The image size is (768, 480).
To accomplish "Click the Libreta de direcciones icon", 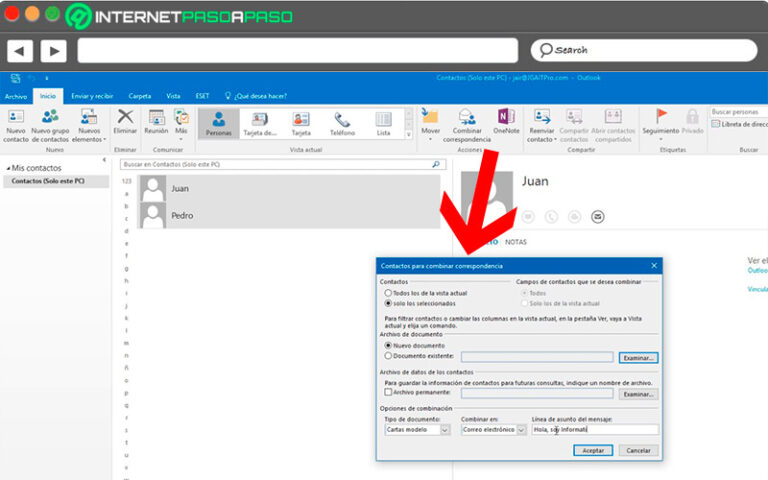I will tap(716, 124).
